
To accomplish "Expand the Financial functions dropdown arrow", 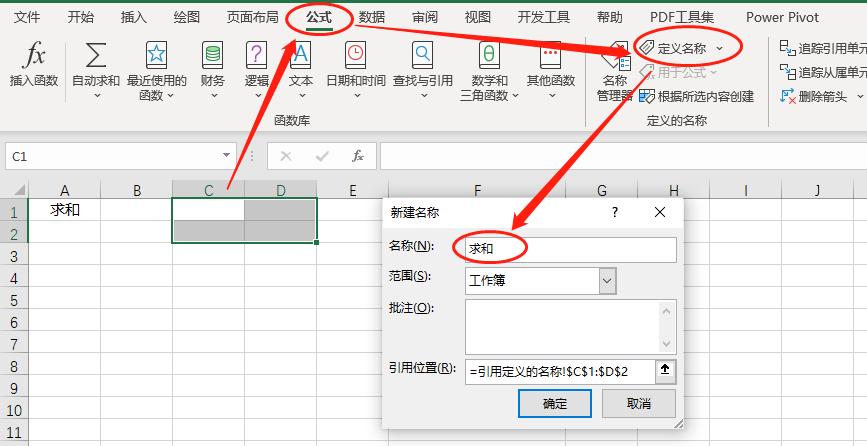I will [x=215, y=96].
